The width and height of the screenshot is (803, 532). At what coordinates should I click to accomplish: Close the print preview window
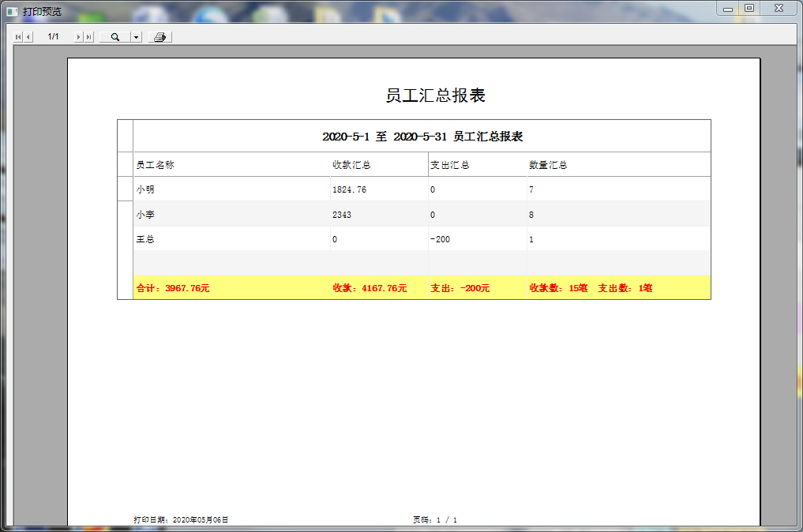tap(779, 9)
